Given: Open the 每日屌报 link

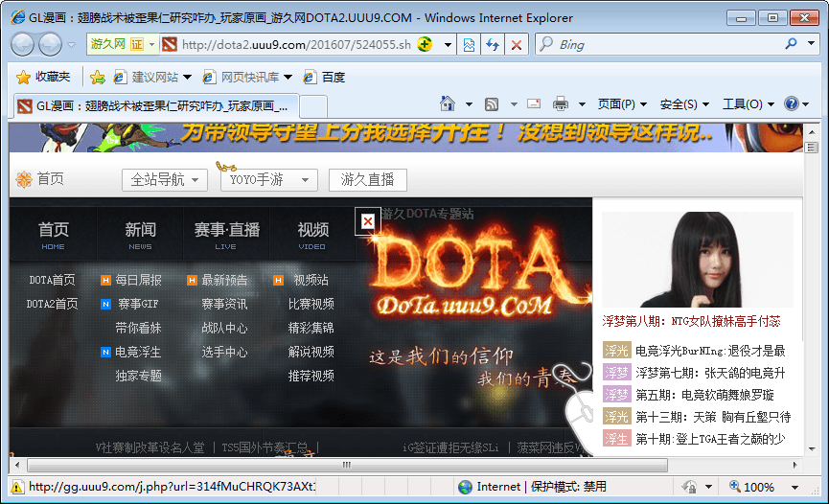Looking at the screenshot, I should 139,280.
